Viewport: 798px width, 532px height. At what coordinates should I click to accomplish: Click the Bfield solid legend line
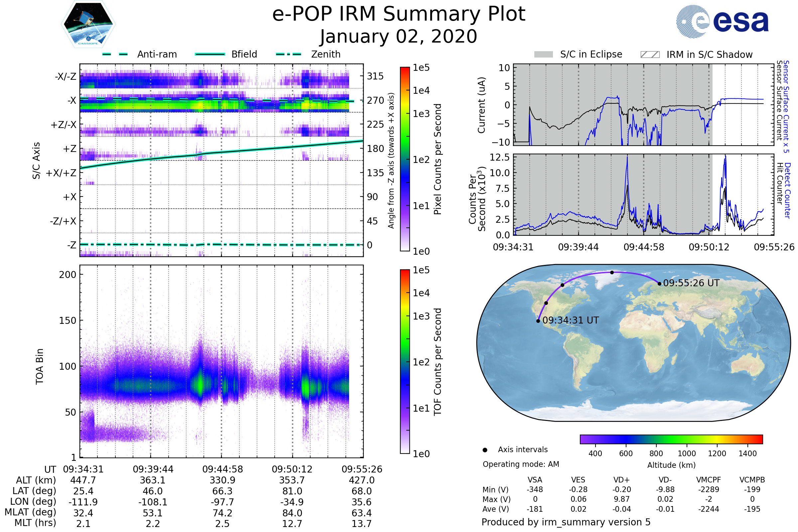(210, 54)
